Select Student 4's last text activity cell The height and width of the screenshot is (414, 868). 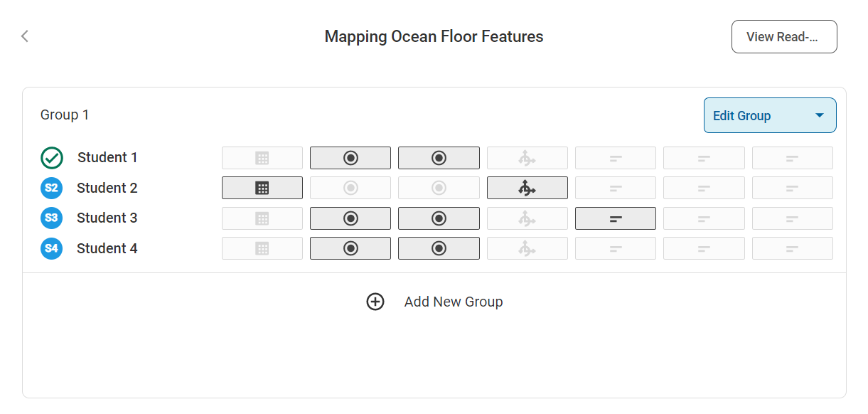(792, 249)
